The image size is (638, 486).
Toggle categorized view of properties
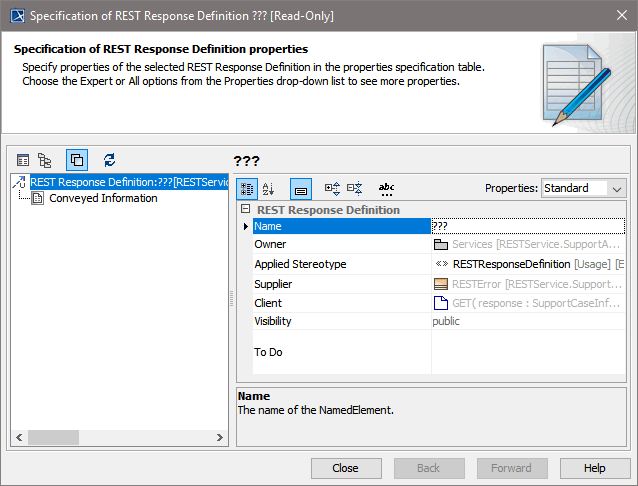[x=247, y=188]
